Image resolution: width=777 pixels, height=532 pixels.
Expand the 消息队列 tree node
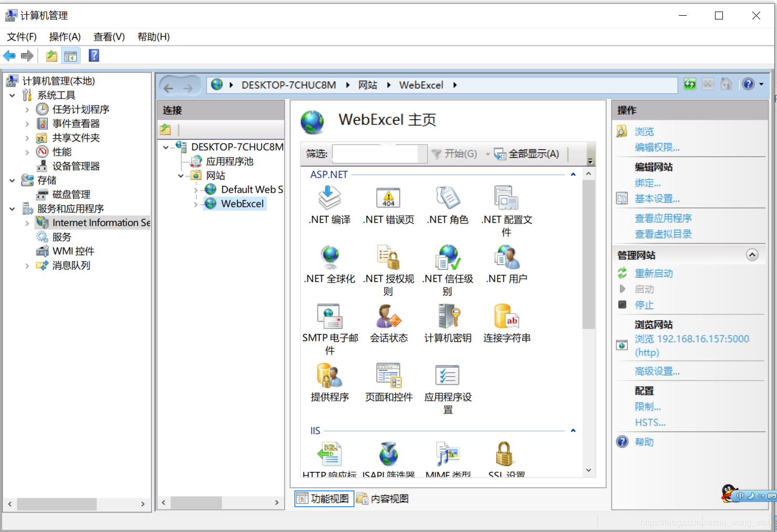pos(27,266)
